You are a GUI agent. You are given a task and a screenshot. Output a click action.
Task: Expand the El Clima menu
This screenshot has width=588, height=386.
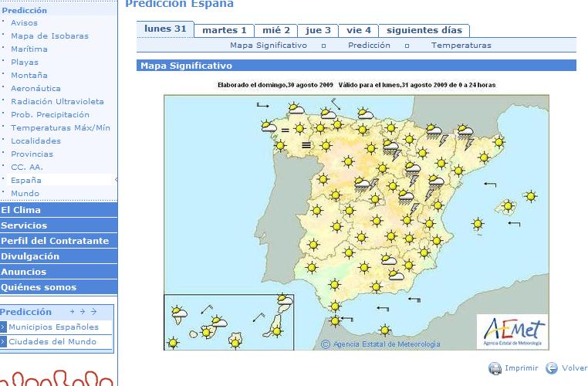coord(59,210)
